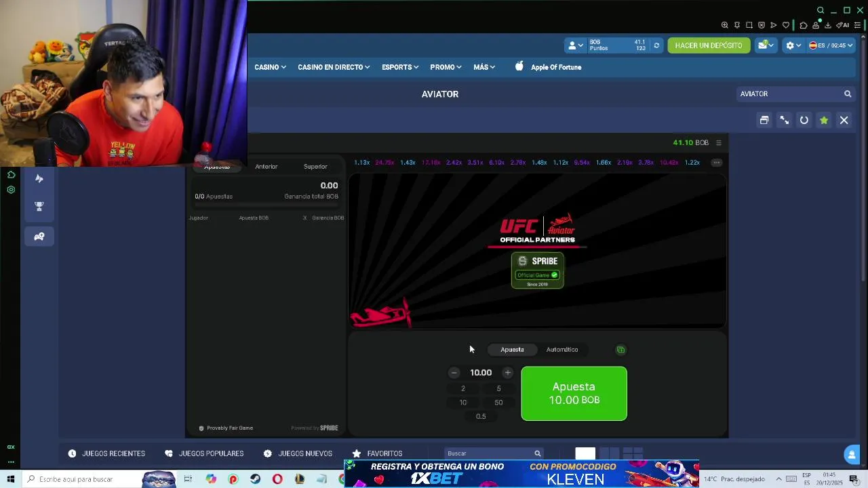Click HACER UN DEPÓSITO button
The height and width of the screenshot is (488, 868).
pyautogui.click(x=709, y=45)
